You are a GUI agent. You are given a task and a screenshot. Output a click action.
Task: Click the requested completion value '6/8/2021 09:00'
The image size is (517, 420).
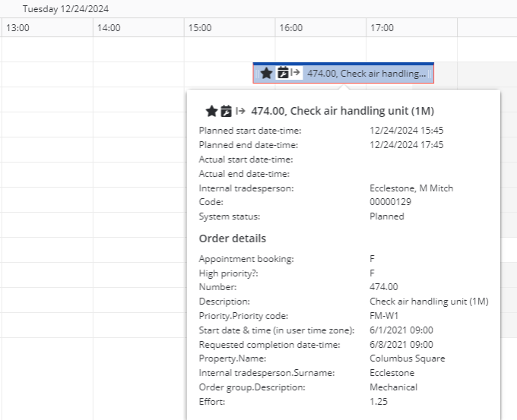click(x=401, y=345)
